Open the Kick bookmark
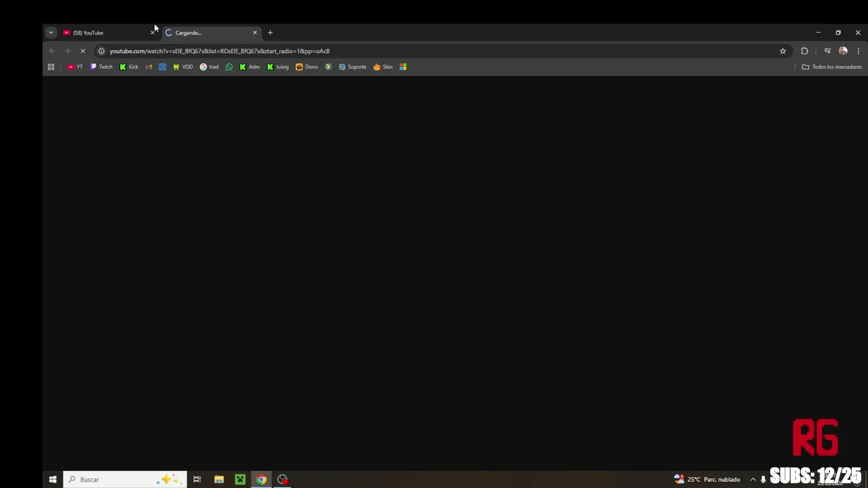868x488 pixels. (x=129, y=66)
